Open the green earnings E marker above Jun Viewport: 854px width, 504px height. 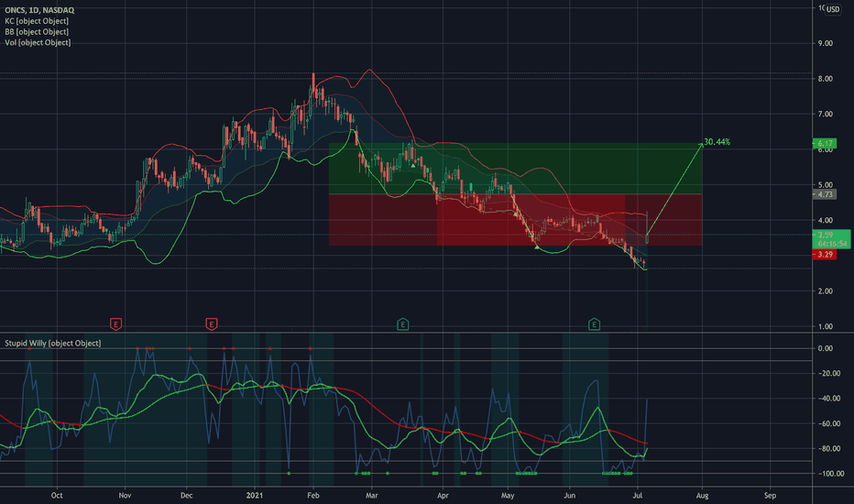594,324
